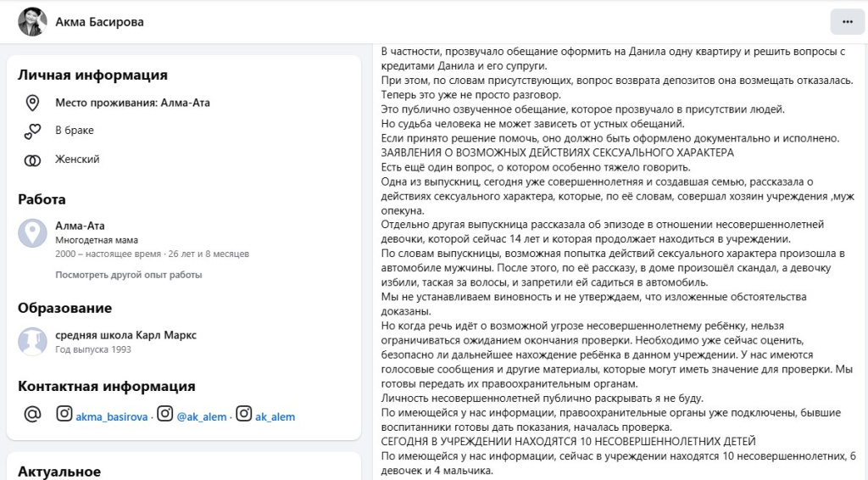Open the akma_basirova Instagram link
The image size is (868, 480).
click(112, 417)
